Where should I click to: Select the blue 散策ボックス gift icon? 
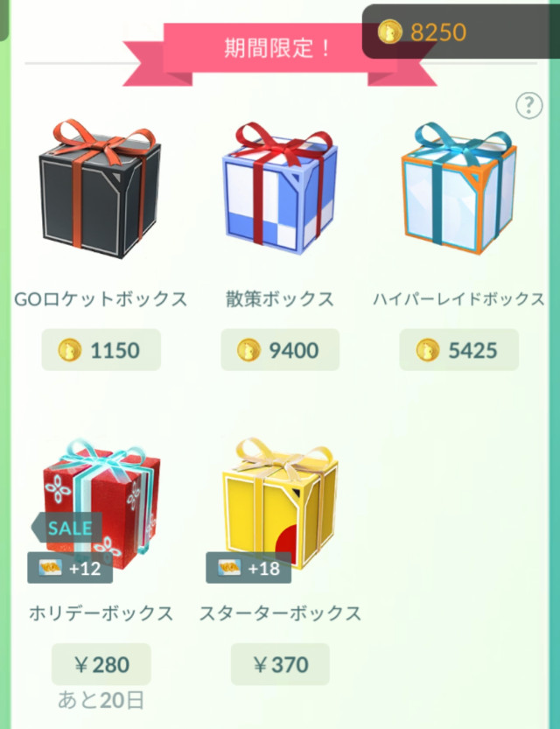[280, 188]
